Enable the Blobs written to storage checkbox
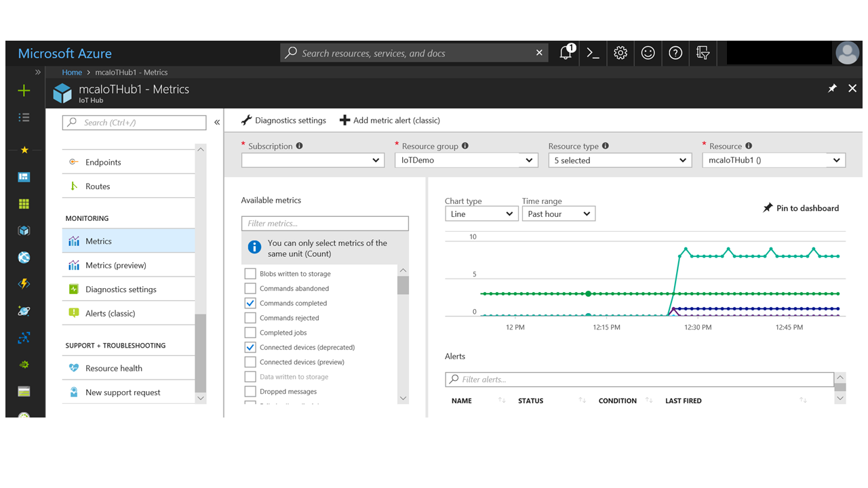This screenshot has width=868, height=488. (250, 274)
